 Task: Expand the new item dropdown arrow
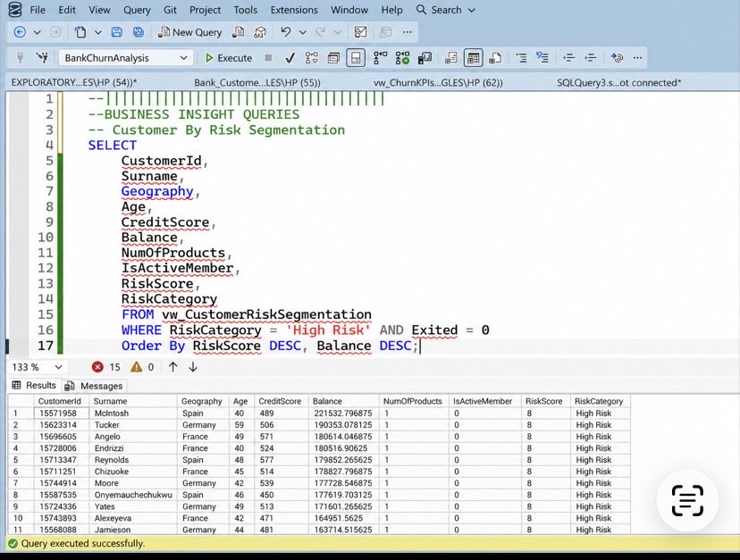(x=97, y=32)
